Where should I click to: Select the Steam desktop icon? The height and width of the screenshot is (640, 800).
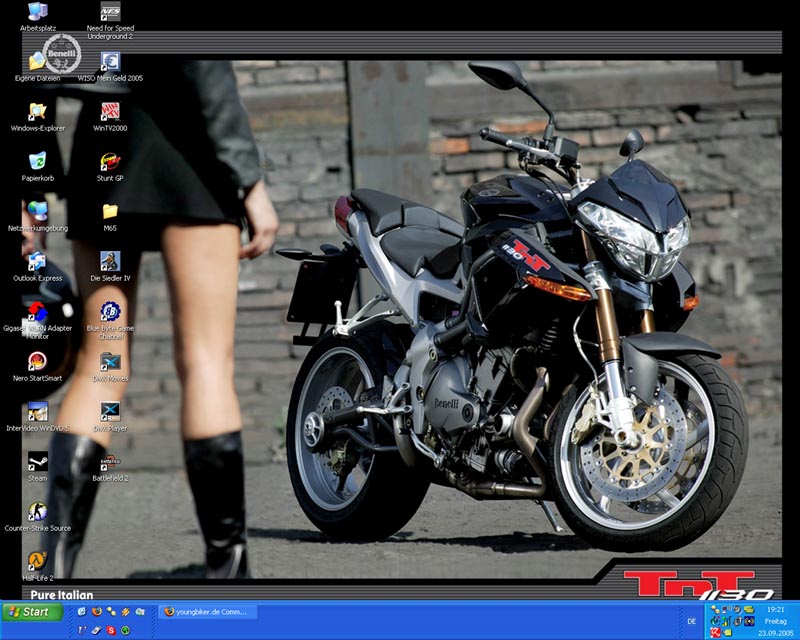point(38,467)
